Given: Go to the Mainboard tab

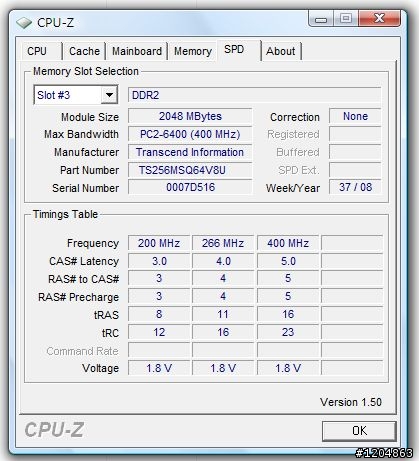Looking at the screenshot, I should pos(137,51).
